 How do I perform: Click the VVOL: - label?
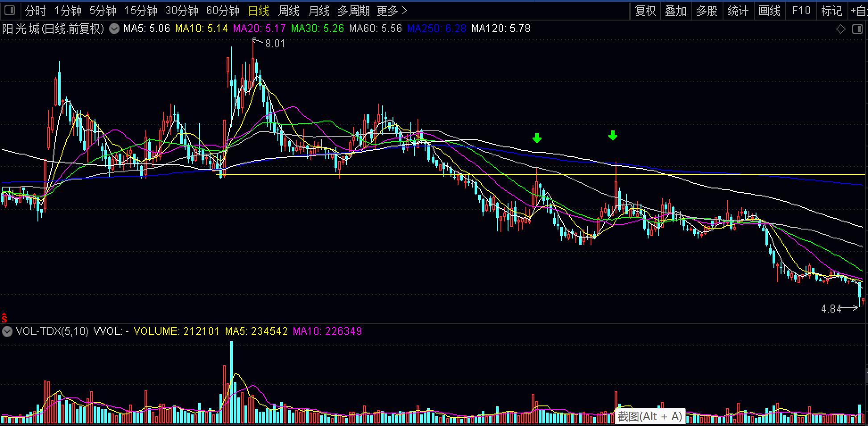coord(111,331)
